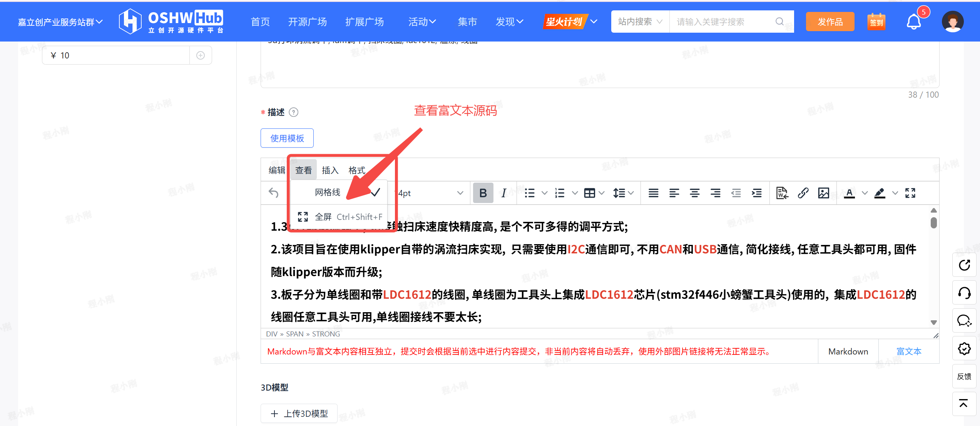Open the notification bell
The height and width of the screenshot is (426, 980).
[914, 22]
